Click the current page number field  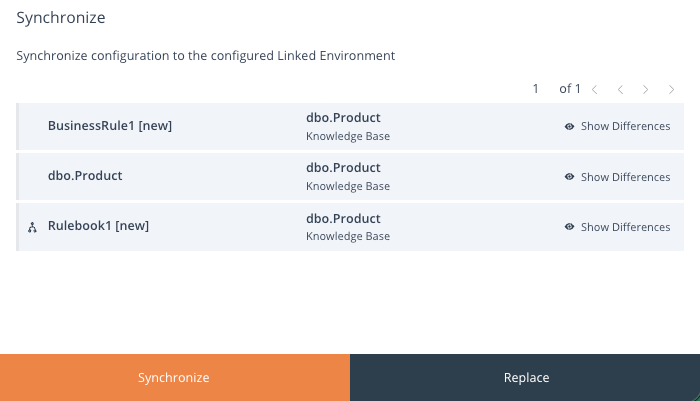click(x=536, y=89)
